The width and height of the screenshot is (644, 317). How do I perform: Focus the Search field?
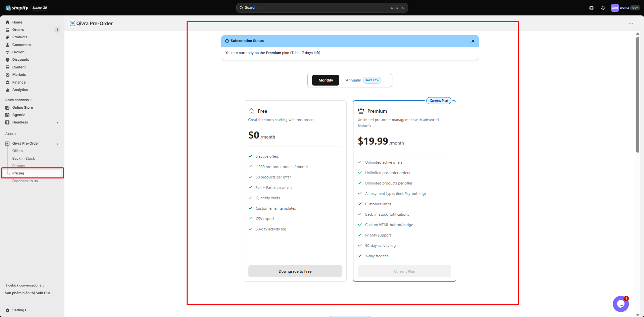tap(322, 8)
